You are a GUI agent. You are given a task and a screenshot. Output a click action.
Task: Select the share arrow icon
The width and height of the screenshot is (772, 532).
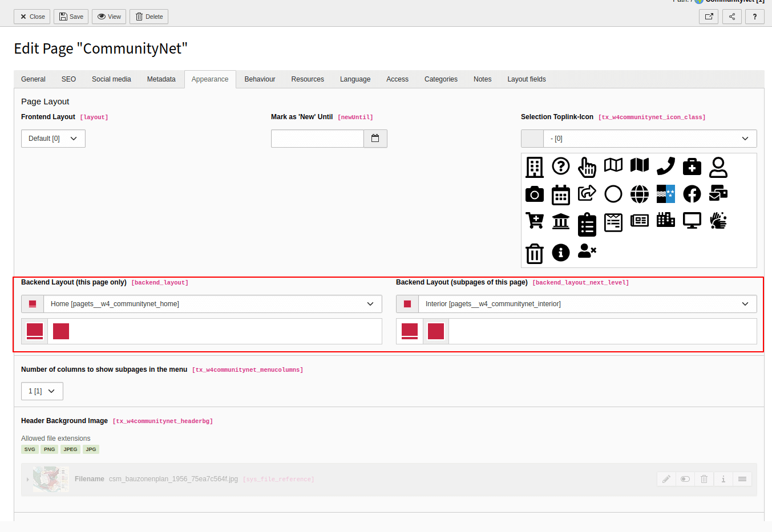click(587, 193)
